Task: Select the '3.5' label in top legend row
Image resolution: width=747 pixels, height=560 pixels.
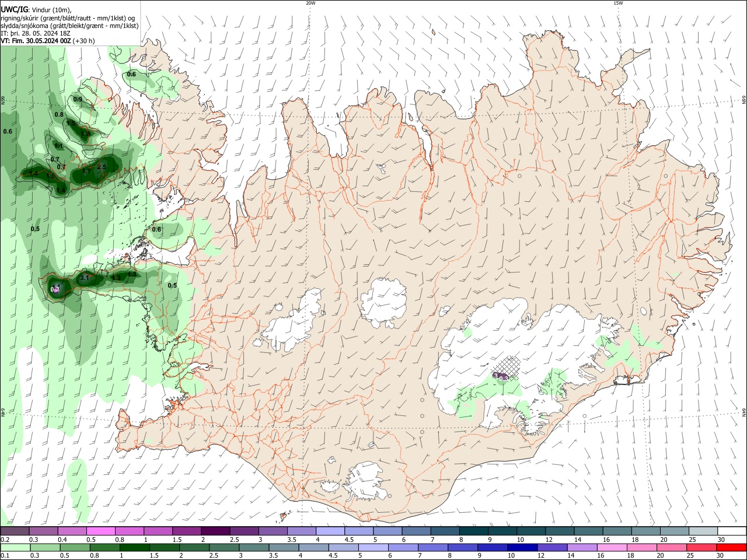Action: [x=292, y=540]
